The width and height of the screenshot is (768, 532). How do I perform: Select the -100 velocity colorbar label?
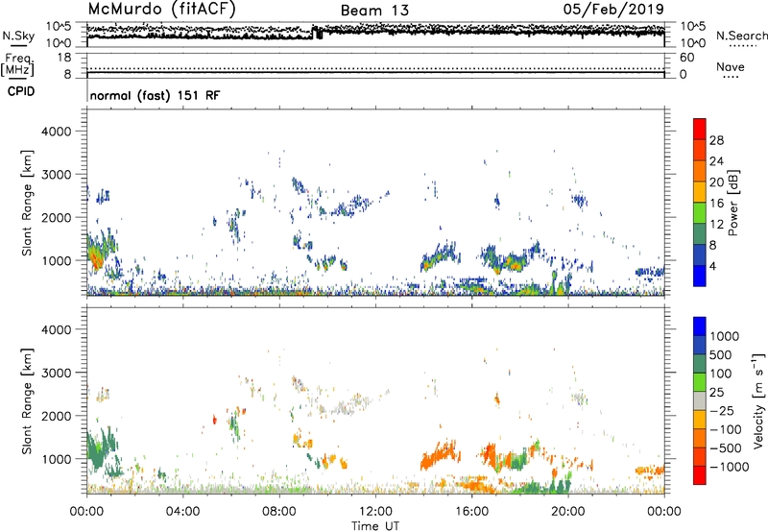click(725, 429)
